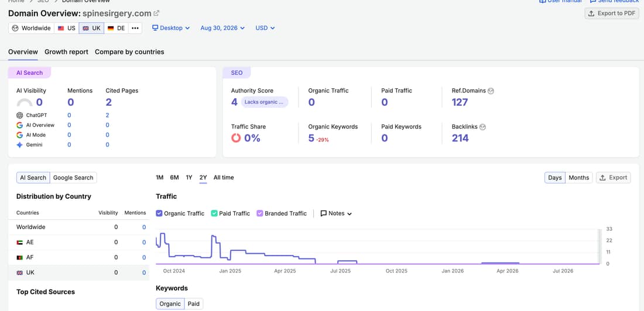Image resolution: width=644 pixels, height=311 pixels.
Task: Click the Export to PDF button
Action: point(612,13)
